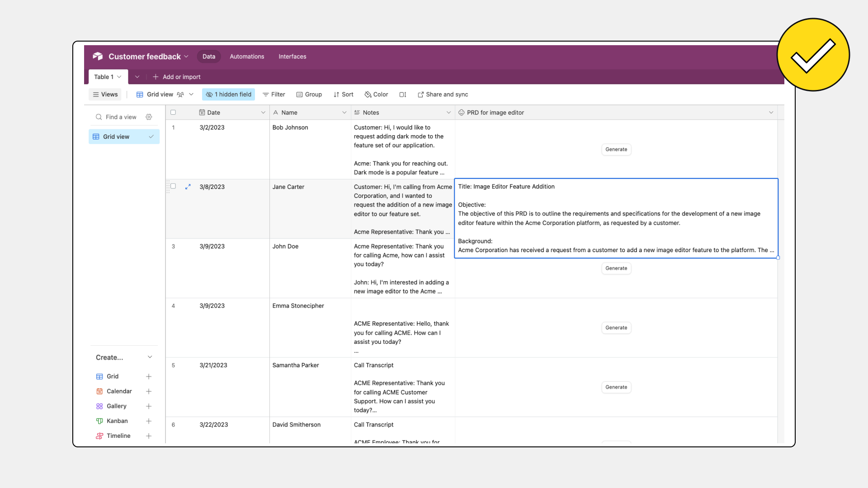Switch to the Data tab
The image size is (868, 488).
pos(209,56)
